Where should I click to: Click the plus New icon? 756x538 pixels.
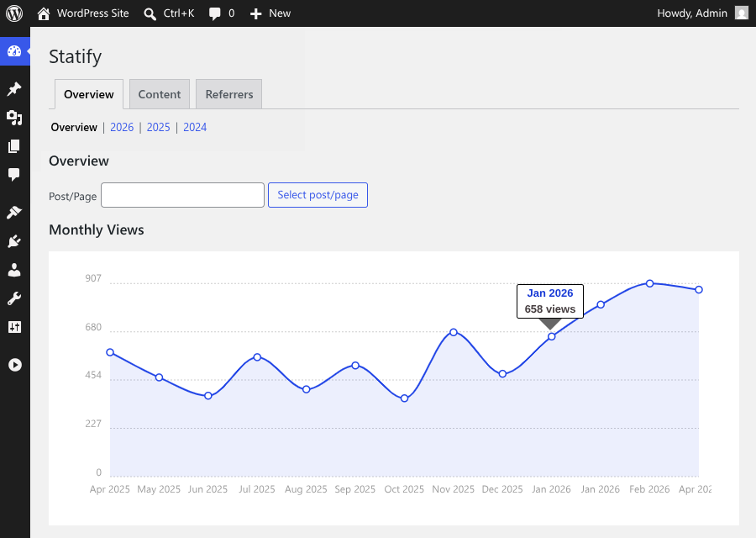(x=256, y=14)
